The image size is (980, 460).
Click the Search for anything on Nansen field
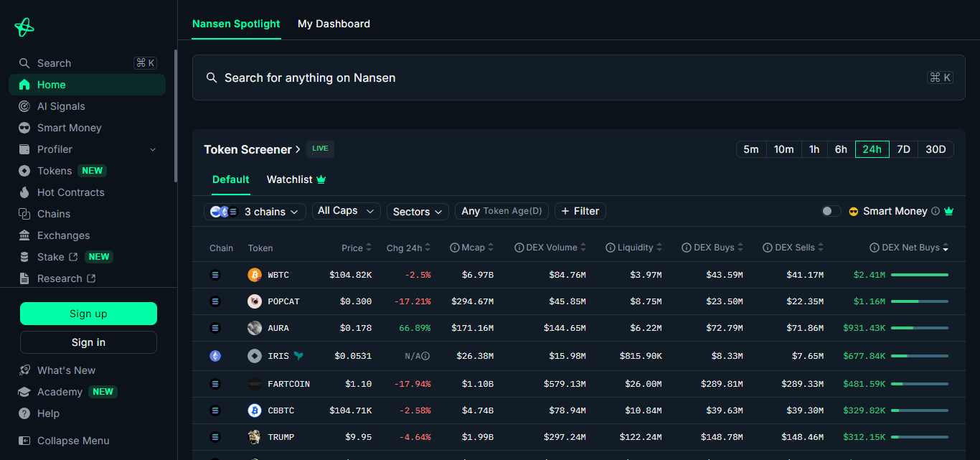[578, 78]
